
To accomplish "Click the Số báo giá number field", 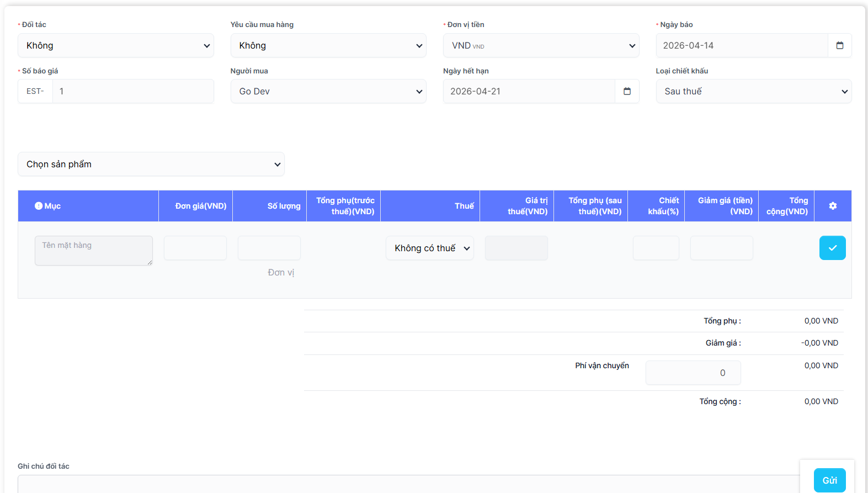I will [x=132, y=91].
